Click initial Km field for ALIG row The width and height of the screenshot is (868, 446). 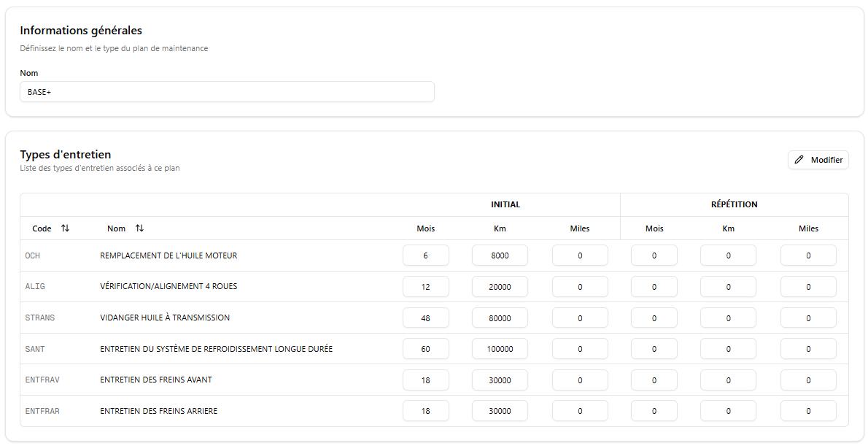tap(499, 287)
